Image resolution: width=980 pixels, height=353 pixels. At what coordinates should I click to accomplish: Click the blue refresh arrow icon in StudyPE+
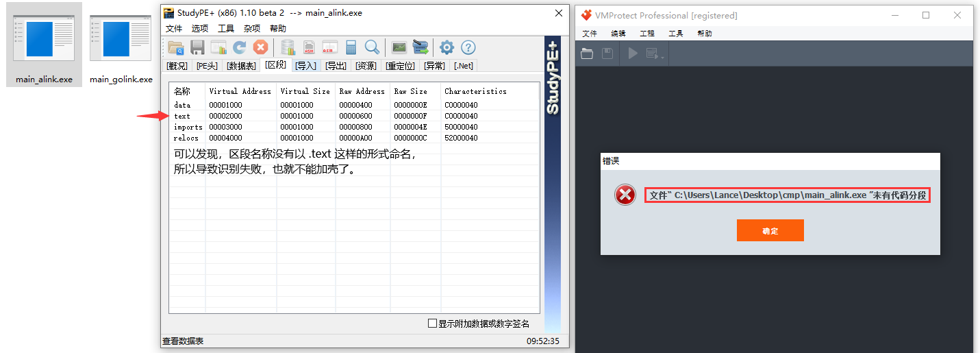point(239,47)
